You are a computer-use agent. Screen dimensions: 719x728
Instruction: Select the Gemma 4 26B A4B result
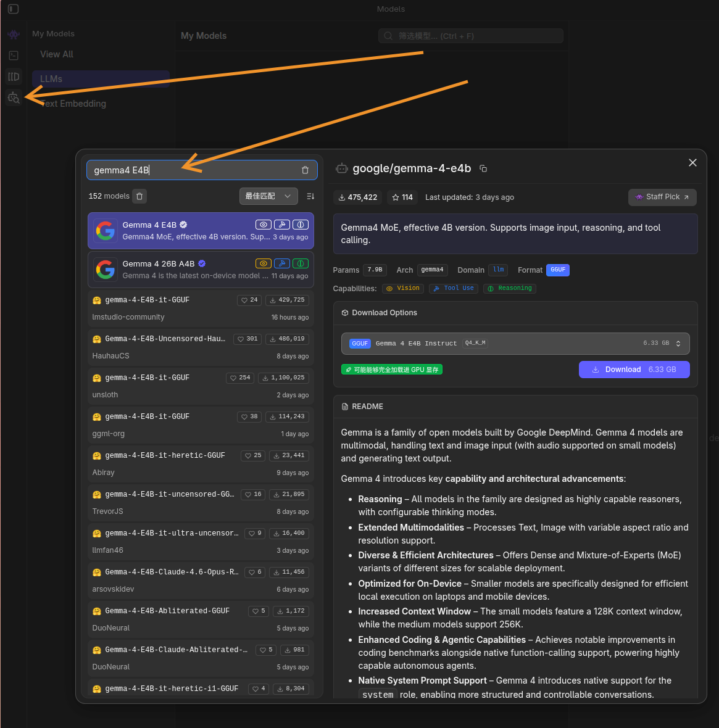coord(201,270)
